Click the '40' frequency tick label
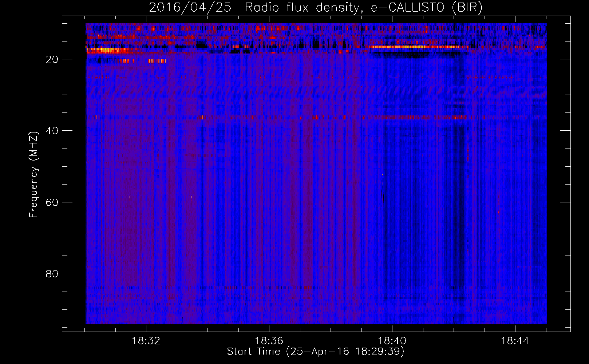Image resolution: width=589 pixels, height=364 pixels. 52,131
